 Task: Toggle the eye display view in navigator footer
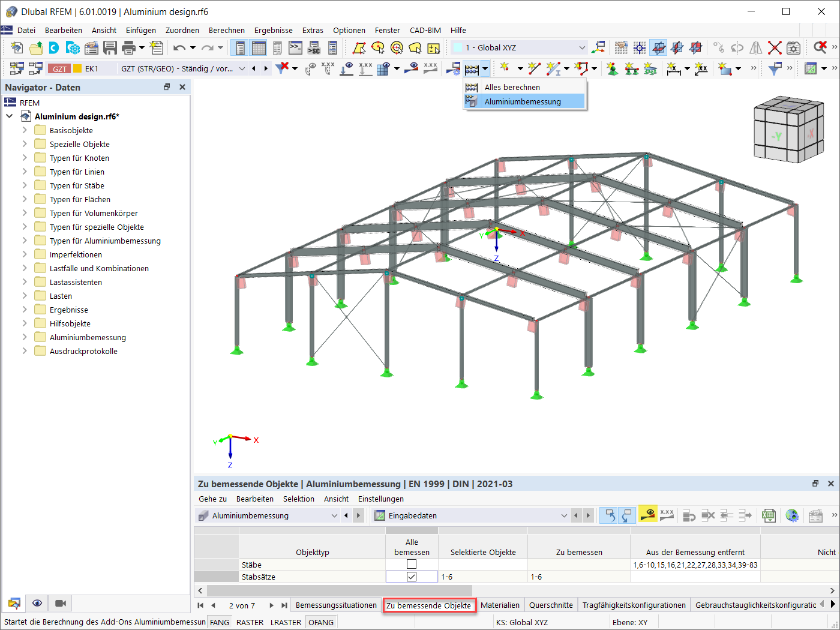click(x=37, y=603)
